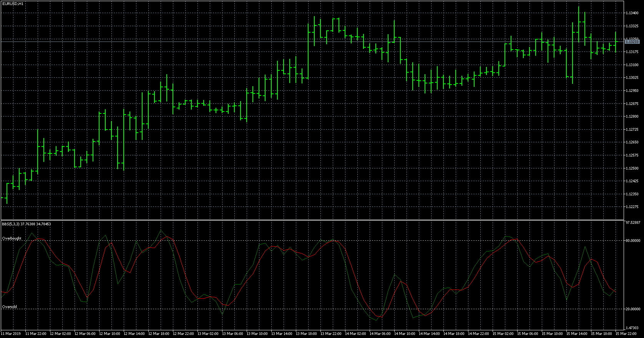Viewport: 644px width, 338px height.
Task: Click the 1.12350 price axis label
Action: coord(632,194)
